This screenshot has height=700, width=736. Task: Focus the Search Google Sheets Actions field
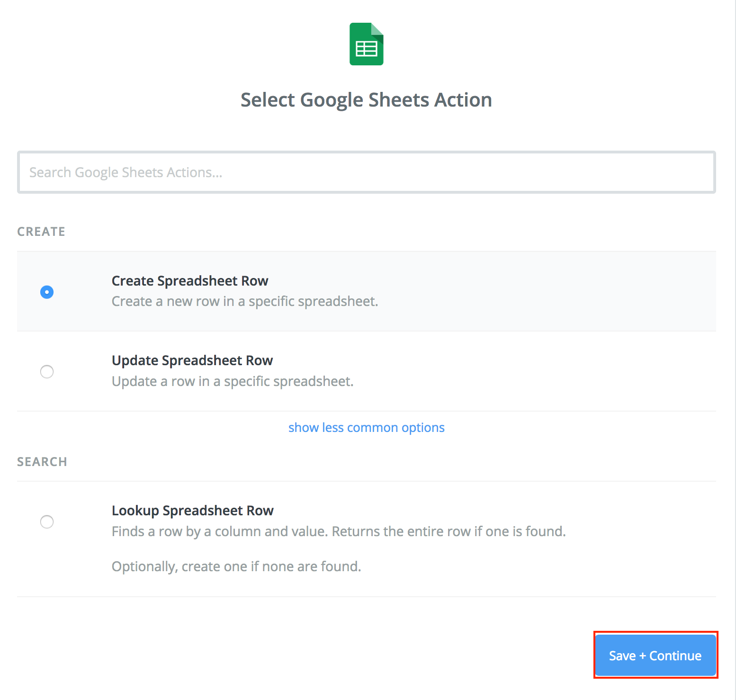click(x=366, y=172)
